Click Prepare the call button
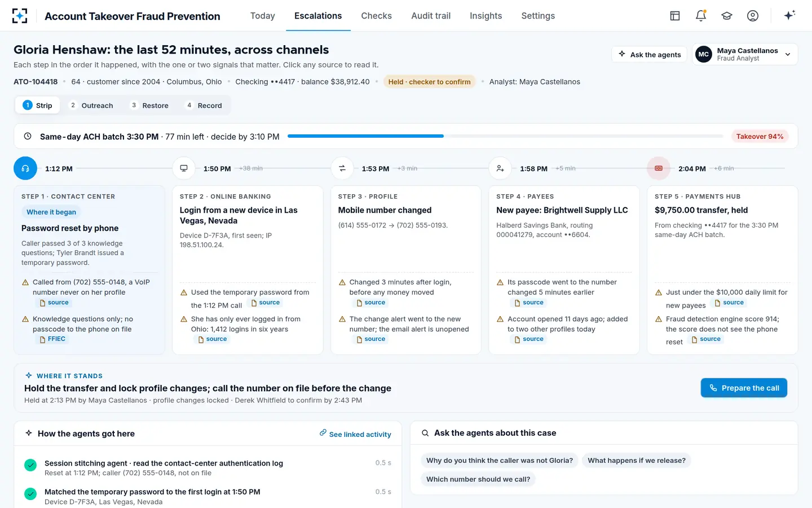The height and width of the screenshot is (508, 812). [x=744, y=388]
